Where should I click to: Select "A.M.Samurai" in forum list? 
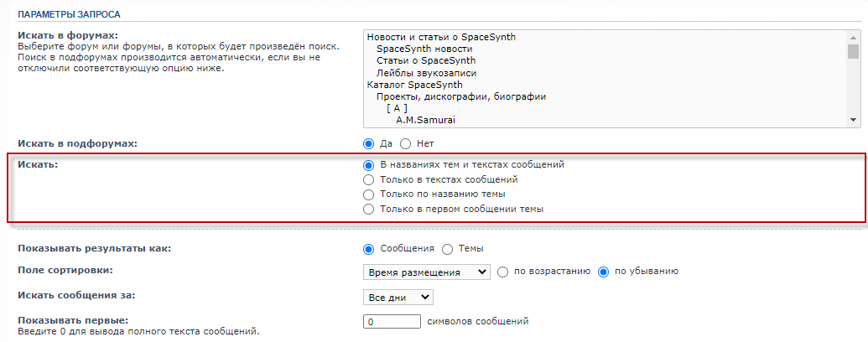pos(425,120)
